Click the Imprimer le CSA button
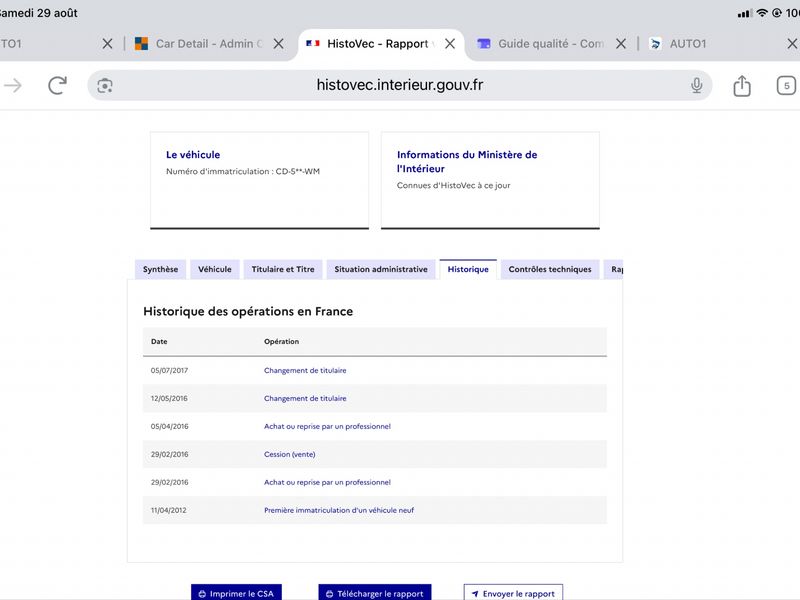800x600 pixels. 236,593
